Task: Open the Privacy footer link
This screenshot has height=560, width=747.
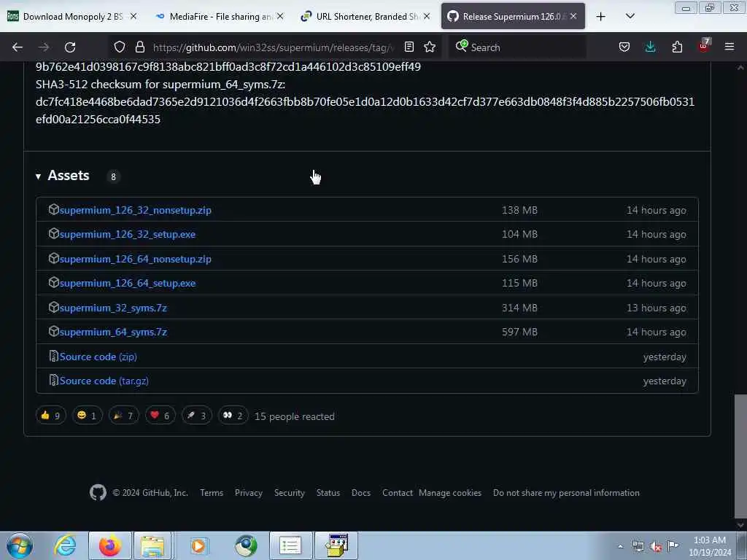Action: coord(249,493)
